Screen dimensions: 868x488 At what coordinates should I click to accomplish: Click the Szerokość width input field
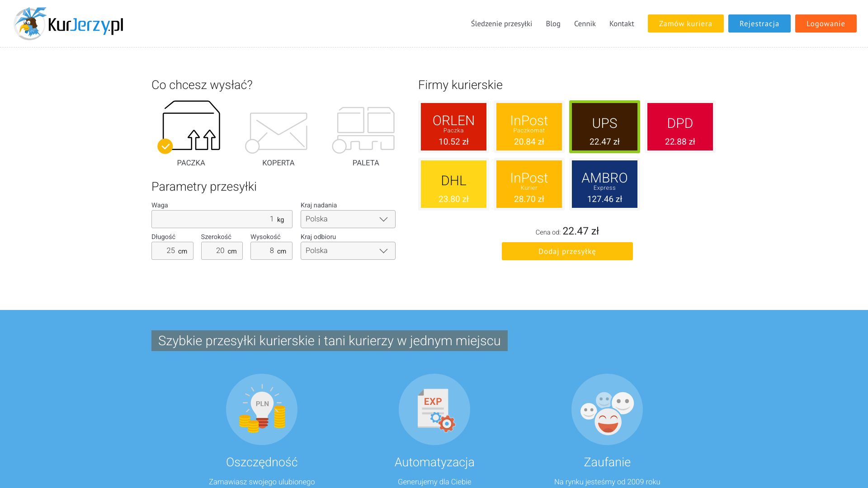(x=222, y=251)
